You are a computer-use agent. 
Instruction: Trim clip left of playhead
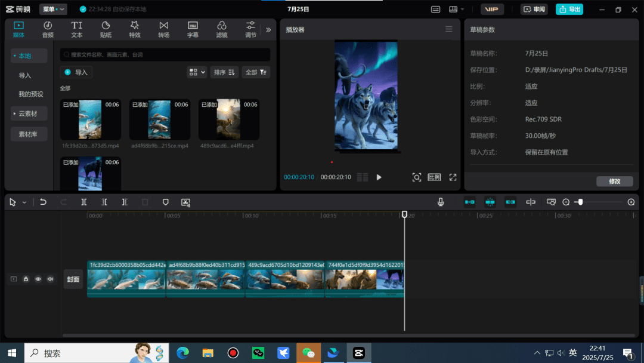click(104, 202)
